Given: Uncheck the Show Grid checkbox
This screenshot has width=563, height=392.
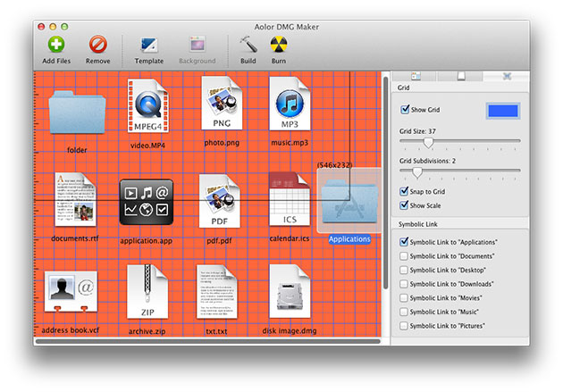Looking at the screenshot, I should click(x=405, y=110).
